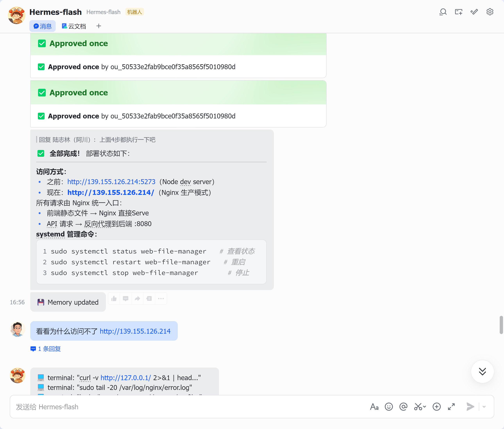Click the reply-in-thread bubble icon
The width and height of the screenshot is (504, 429).
125,298
